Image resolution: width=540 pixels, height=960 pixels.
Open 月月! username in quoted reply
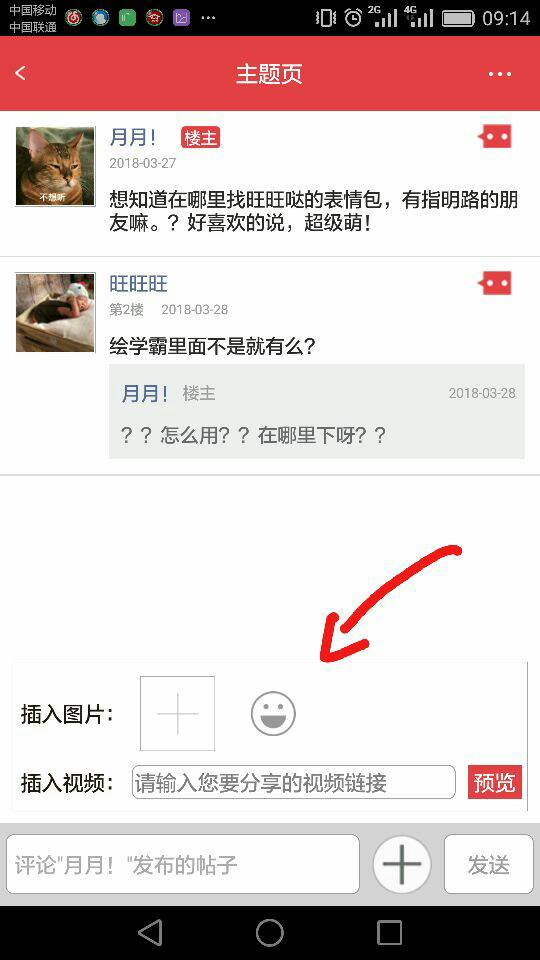pos(144,393)
